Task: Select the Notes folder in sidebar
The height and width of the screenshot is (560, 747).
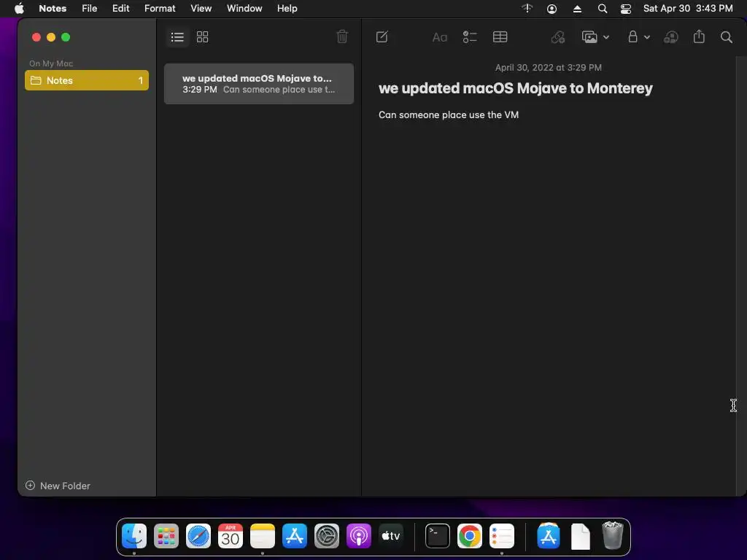Action: tap(87, 80)
